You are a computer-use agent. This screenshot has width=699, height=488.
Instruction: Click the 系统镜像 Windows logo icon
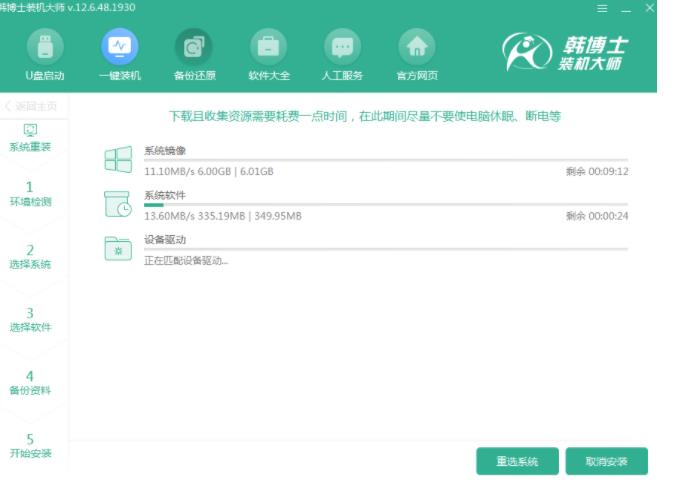tap(118, 160)
